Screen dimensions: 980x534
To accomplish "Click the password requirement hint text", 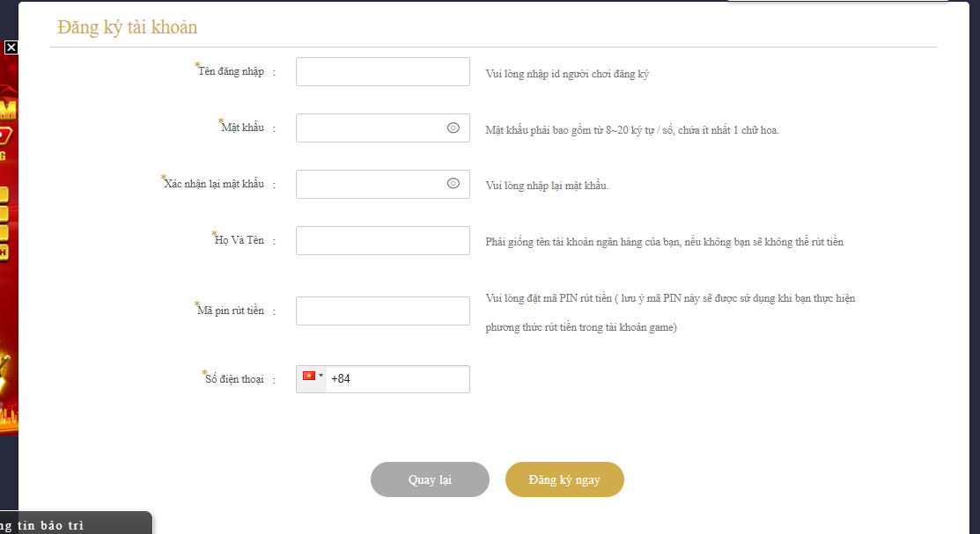I will tap(631, 130).
